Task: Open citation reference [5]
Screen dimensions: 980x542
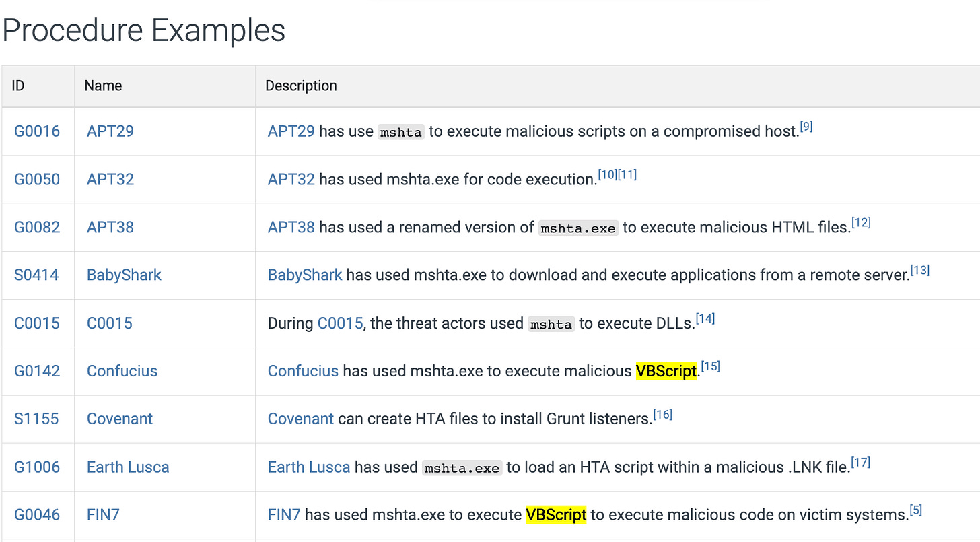Action: [x=916, y=510]
